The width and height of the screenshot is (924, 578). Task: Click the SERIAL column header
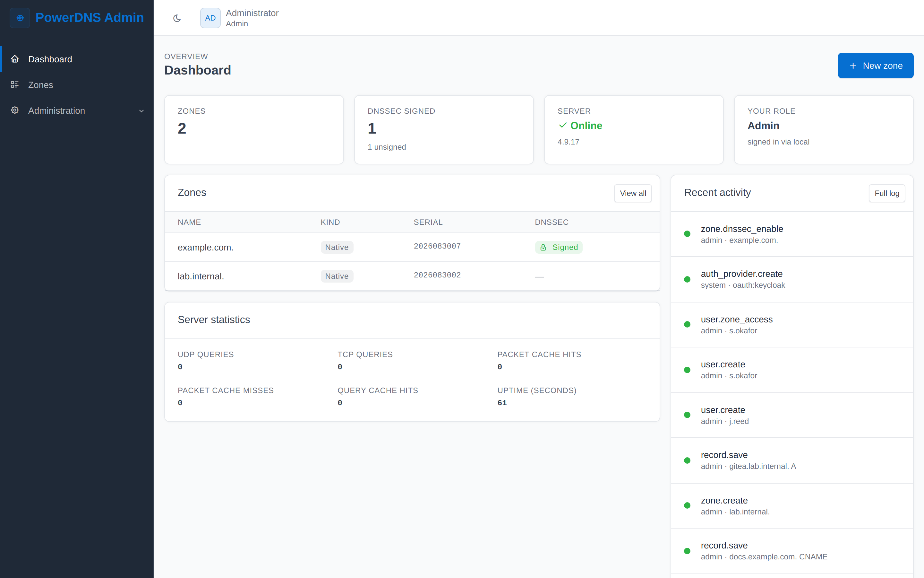coord(428,222)
